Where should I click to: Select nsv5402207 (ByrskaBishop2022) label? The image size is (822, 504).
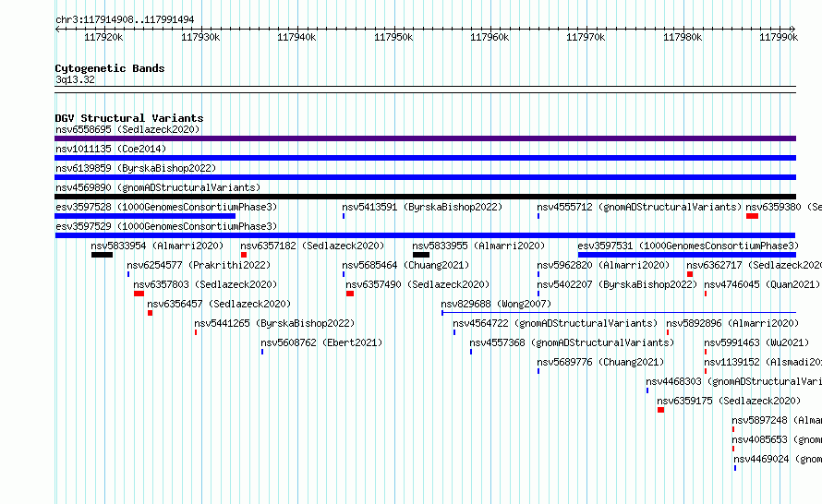coord(617,284)
